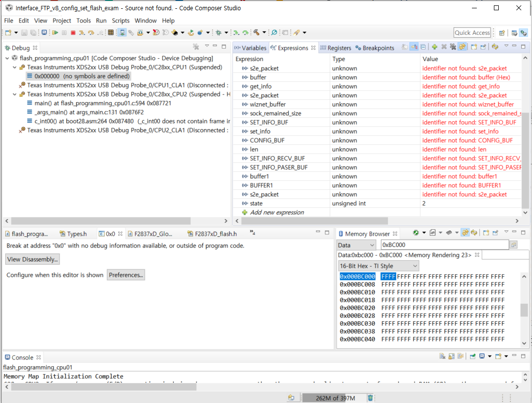Open Expressions view menu triangle
Screen dimensions: 532x403
click(x=506, y=45)
